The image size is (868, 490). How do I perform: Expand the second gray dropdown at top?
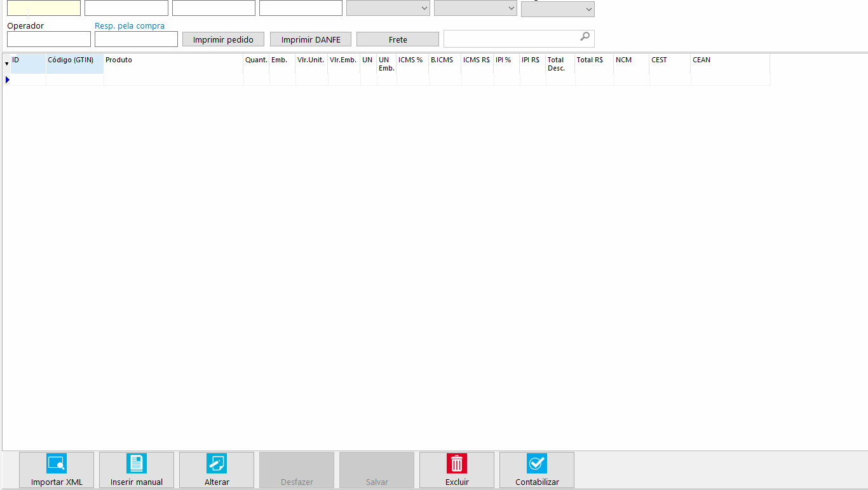[x=475, y=8]
